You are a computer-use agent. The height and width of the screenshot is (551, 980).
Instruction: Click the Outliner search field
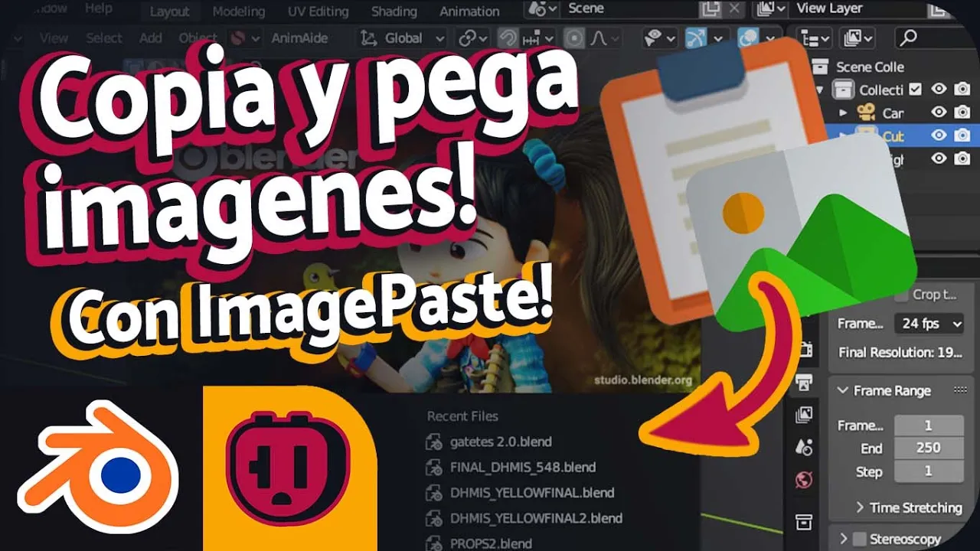click(937, 37)
